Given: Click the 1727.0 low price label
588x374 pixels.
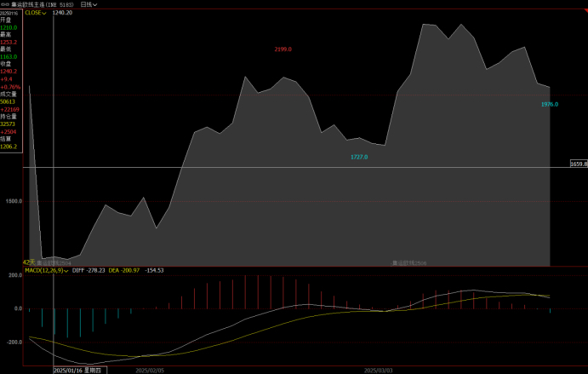Looking at the screenshot, I should pos(359,157).
